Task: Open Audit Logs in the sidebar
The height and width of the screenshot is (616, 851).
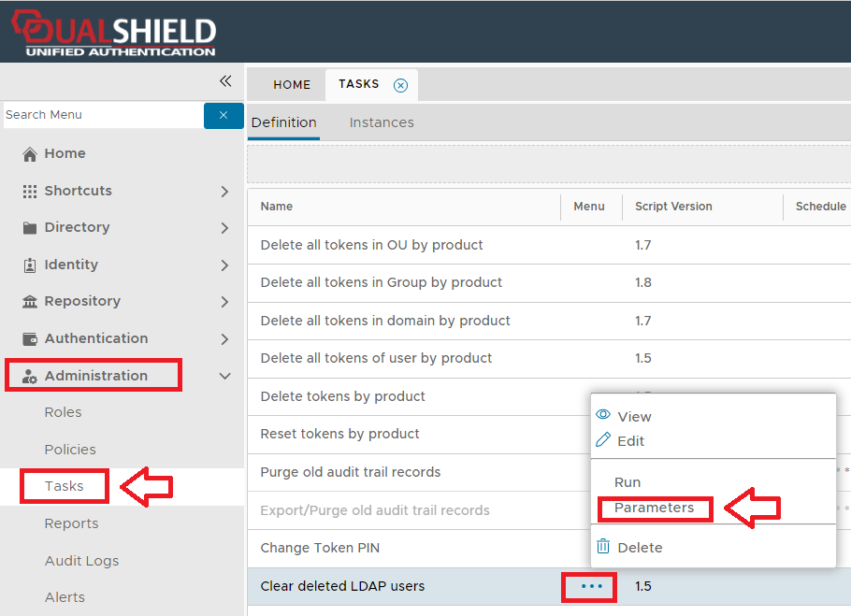Action: (x=81, y=561)
